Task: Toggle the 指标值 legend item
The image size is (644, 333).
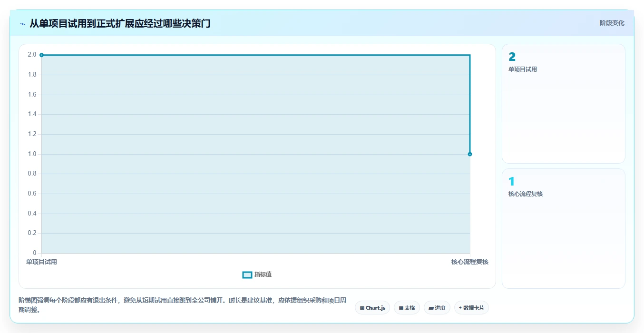Action: point(257,274)
